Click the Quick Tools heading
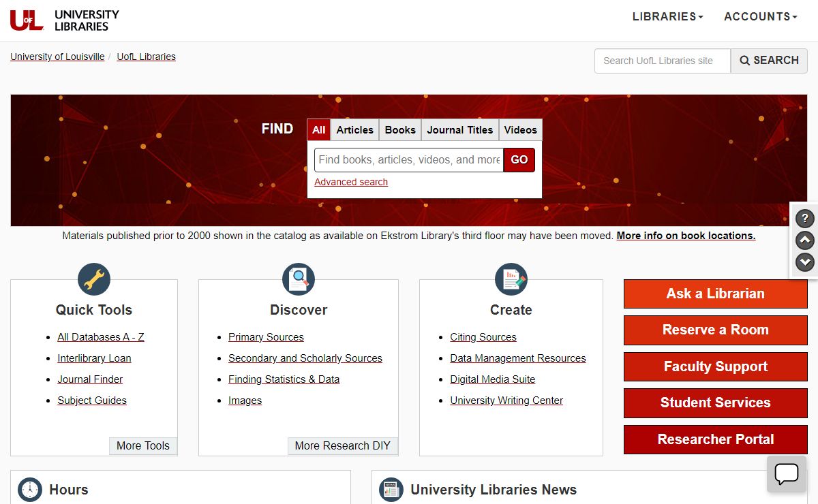Viewport: 818px width, 504px height. tap(94, 310)
